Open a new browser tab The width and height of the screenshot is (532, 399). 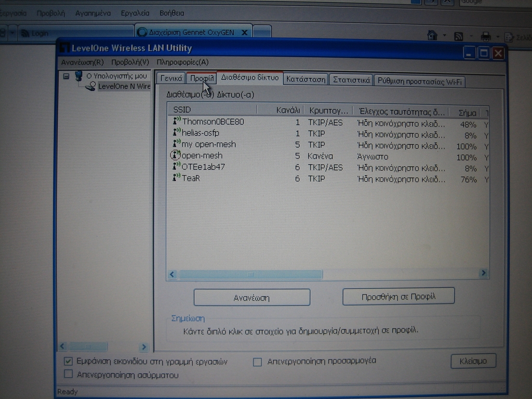[x=262, y=32]
